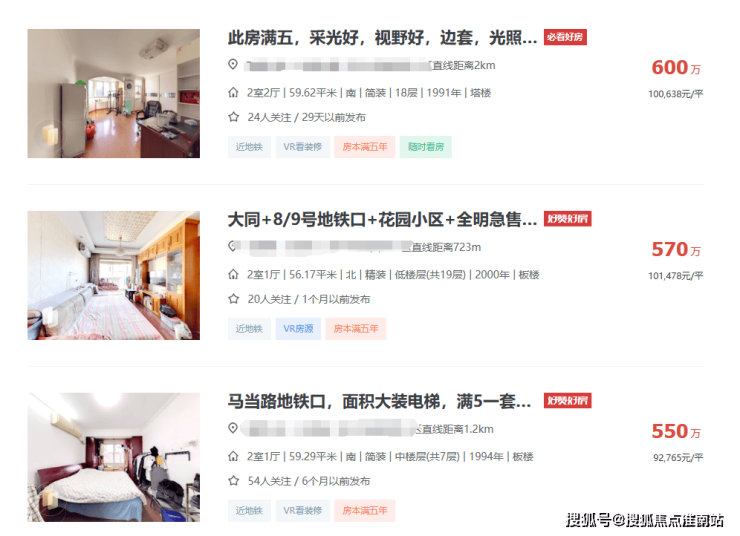The width and height of the screenshot is (740, 536).
Task: Click the third listing's bedroom photo
Action: [114, 457]
